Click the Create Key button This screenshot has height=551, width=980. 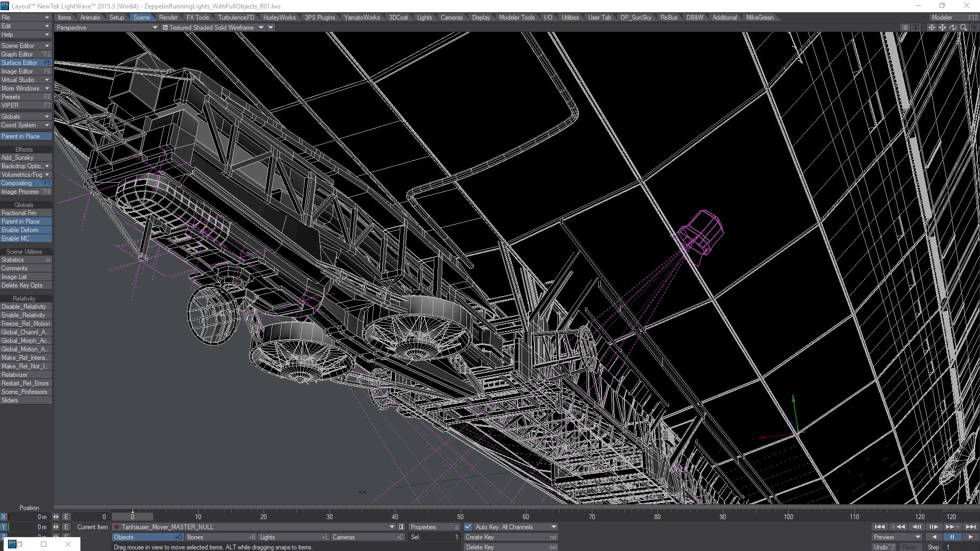tap(510, 537)
